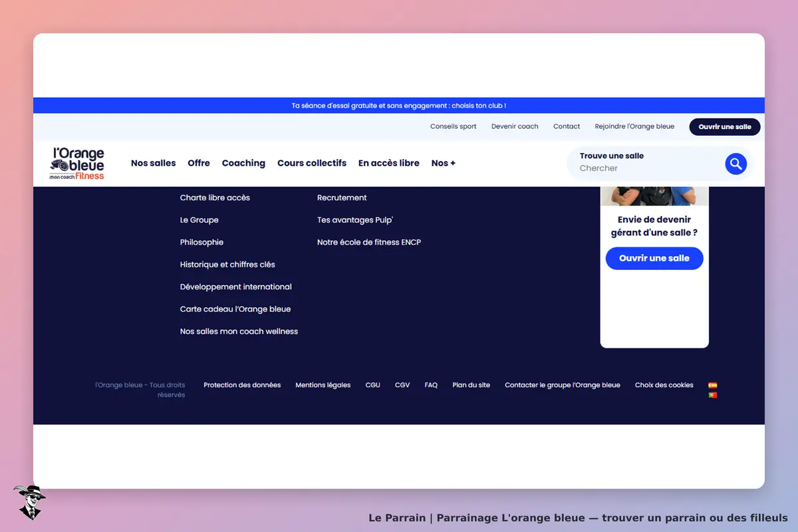
Task: Click the blue magnifier search icon
Action: coord(735,164)
